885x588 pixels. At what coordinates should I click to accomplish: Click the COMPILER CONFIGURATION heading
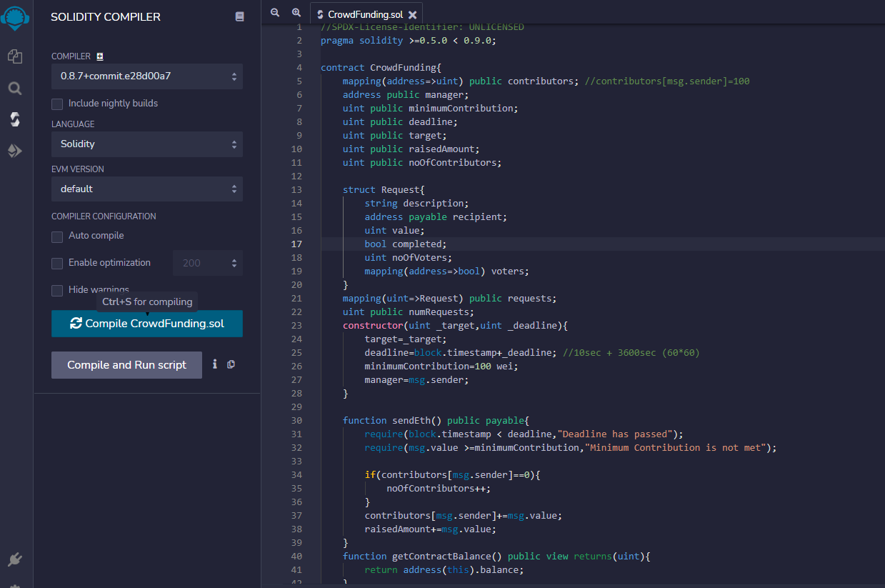(x=104, y=216)
